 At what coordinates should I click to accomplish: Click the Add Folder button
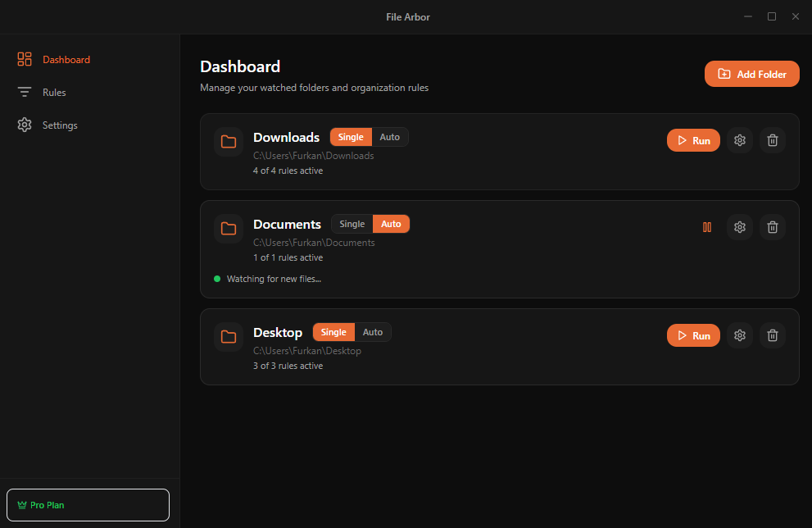coord(751,74)
